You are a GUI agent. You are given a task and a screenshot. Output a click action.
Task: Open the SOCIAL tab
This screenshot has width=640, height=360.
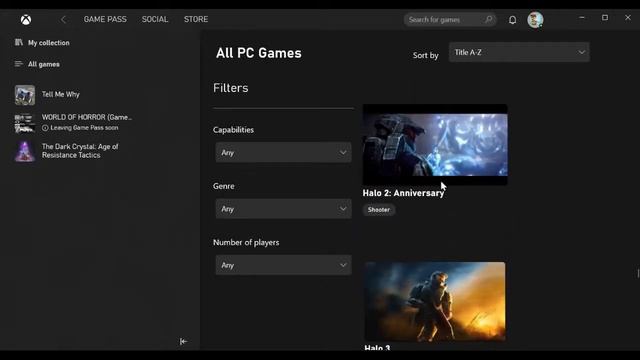pyautogui.click(x=155, y=19)
